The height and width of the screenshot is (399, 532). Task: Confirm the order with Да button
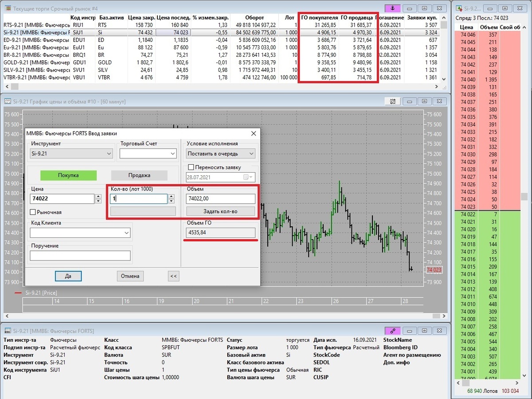pos(68,276)
